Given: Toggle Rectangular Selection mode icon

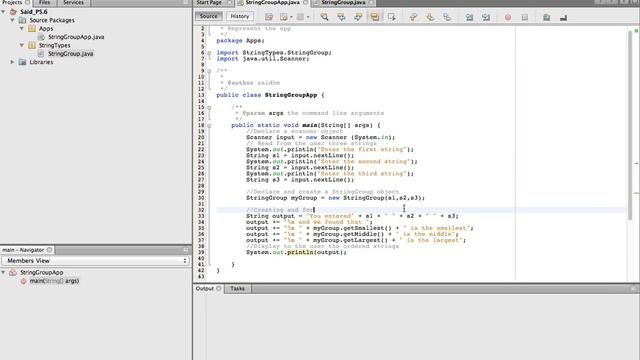Looking at the screenshot, I should point(391,17).
